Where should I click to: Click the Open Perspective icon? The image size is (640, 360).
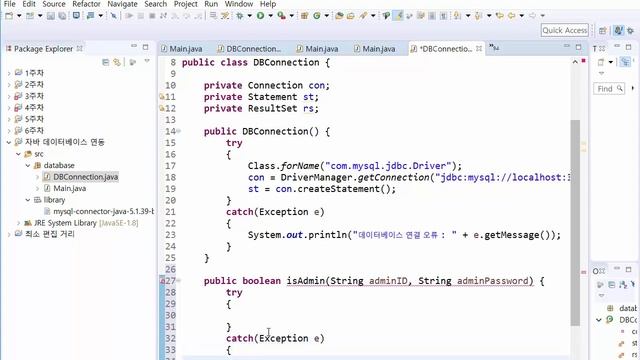point(603,30)
